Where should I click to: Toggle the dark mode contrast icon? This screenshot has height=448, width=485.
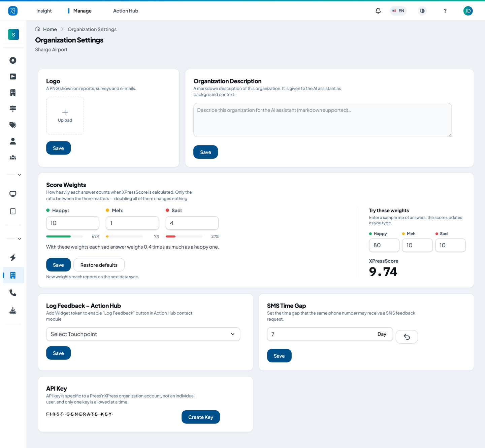(x=422, y=11)
